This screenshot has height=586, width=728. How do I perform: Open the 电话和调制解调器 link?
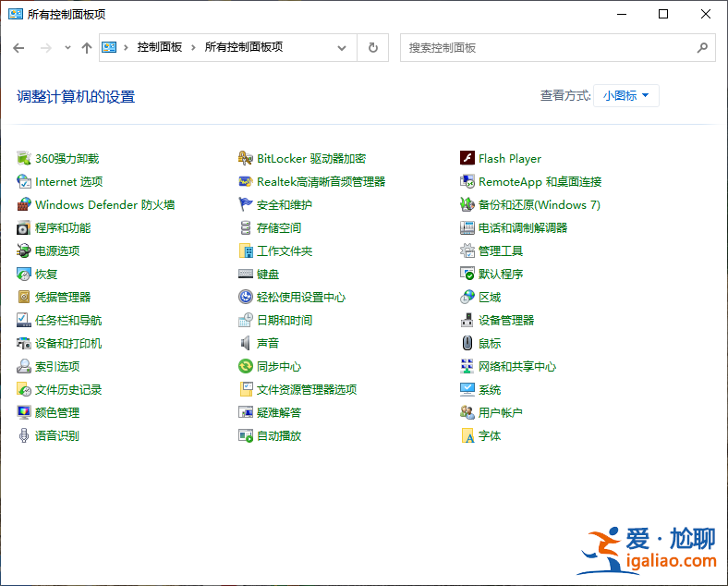(523, 228)
